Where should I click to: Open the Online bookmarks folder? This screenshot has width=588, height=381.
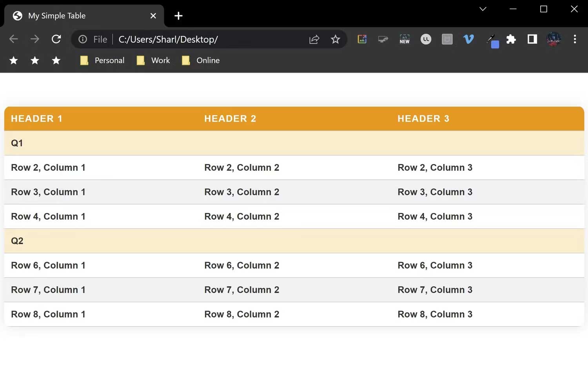pos(201,60)
